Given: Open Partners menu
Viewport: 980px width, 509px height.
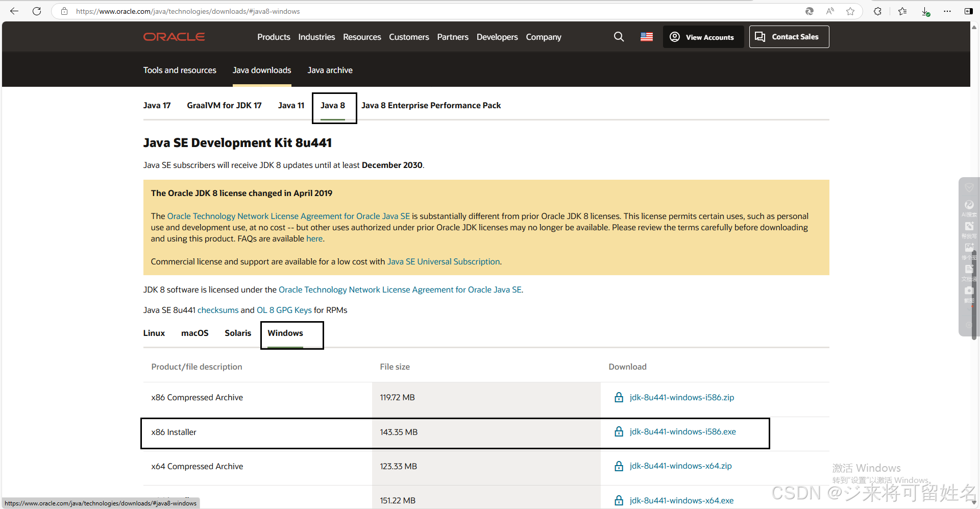Looking at the screenshot, I should click(x=453, y=37).
